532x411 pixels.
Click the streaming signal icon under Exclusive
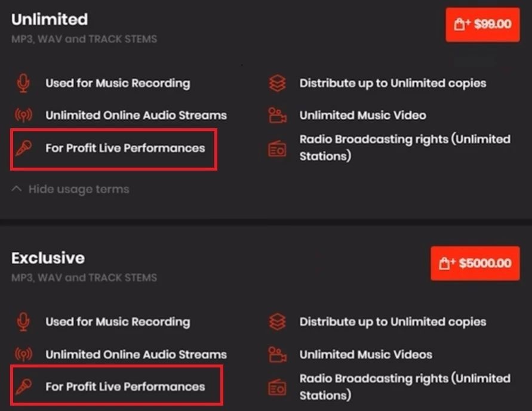[23, 354]
